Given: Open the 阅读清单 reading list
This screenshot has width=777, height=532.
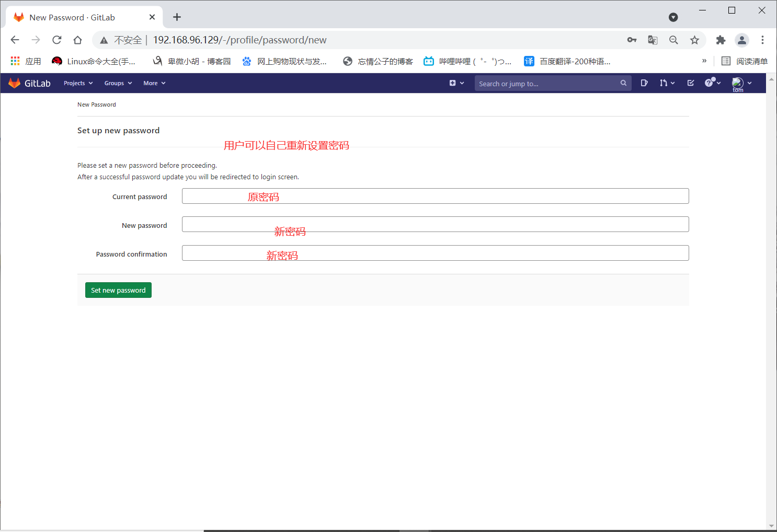Looking at the screenshot, I should pyautogui.click(x=745, y=61).
